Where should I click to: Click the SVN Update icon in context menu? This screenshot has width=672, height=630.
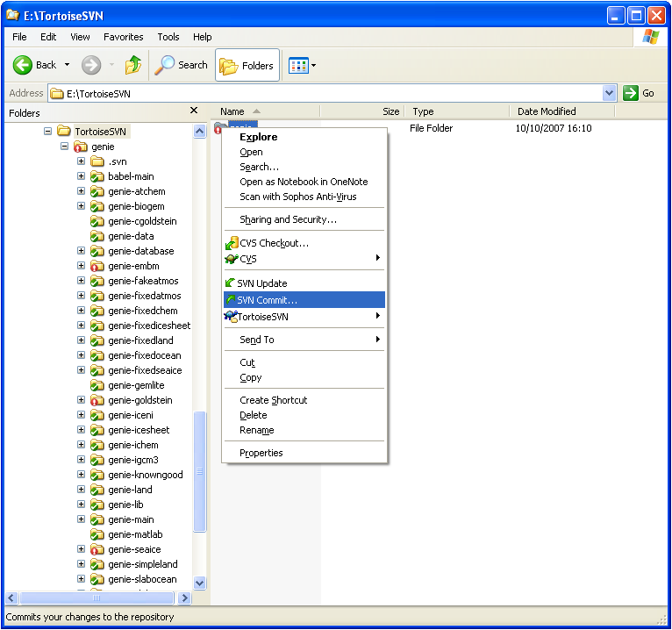click(x=231, y=283)
